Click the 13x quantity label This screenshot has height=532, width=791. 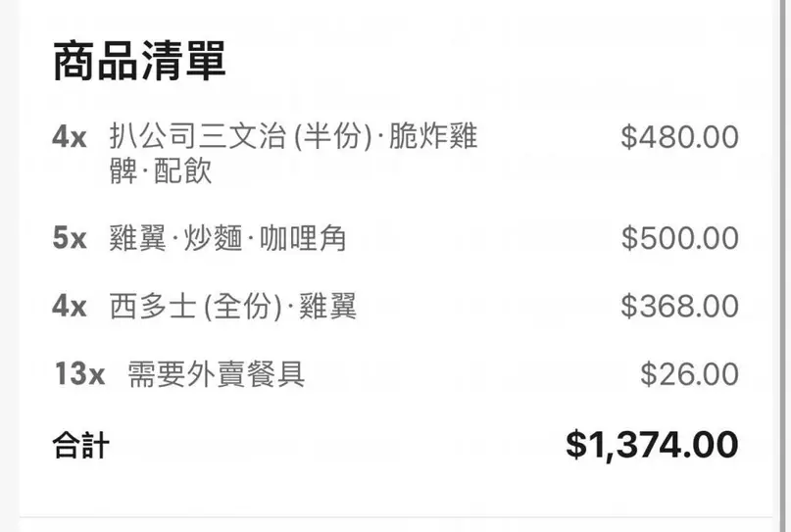coord(79,373)
